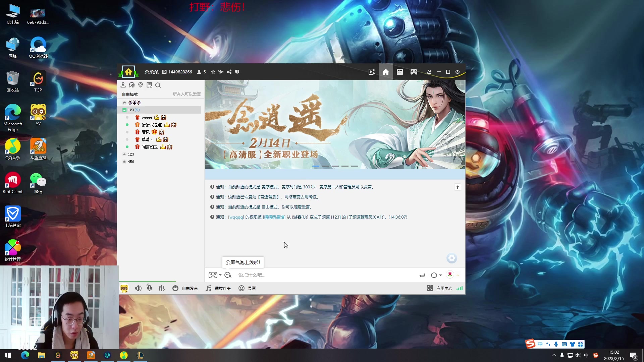Viewport: 644px width, 362px height.
Task: Select user 若风 in the channel list
Action: point(146,132)
